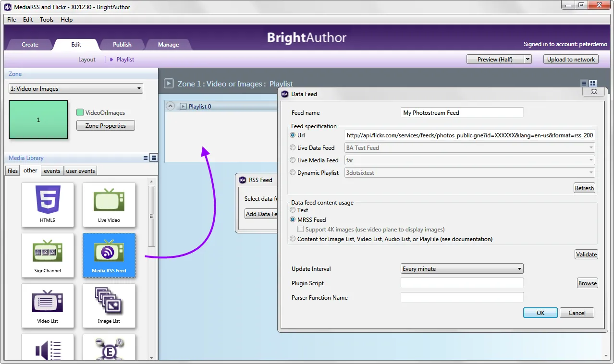
Task: Confirm Data Feed dialog with OK
Action: tap(540, 313)
